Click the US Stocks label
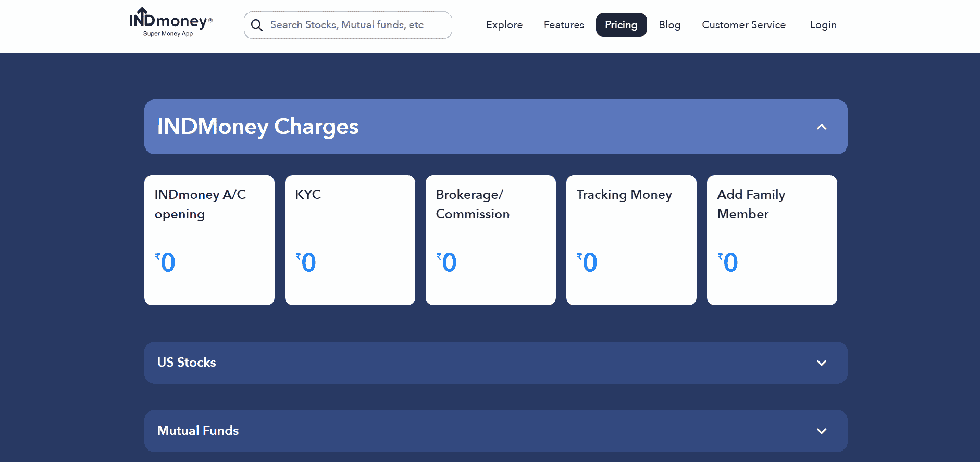Screen dimensions: 980x462 coord(187,363)
